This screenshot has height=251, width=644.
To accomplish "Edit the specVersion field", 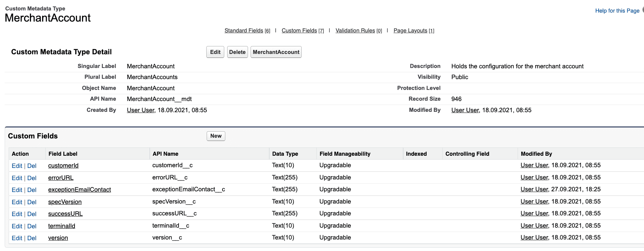I will point(17,202).
